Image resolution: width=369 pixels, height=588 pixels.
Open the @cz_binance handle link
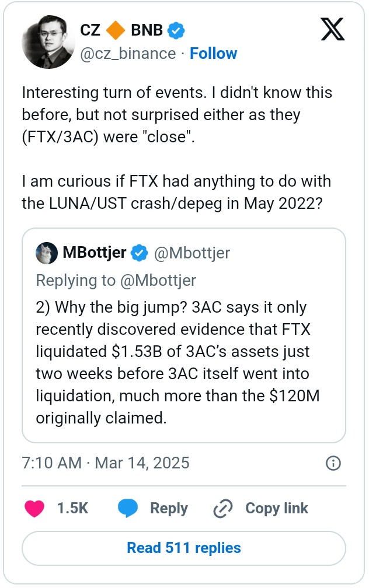tap(128, 54)
